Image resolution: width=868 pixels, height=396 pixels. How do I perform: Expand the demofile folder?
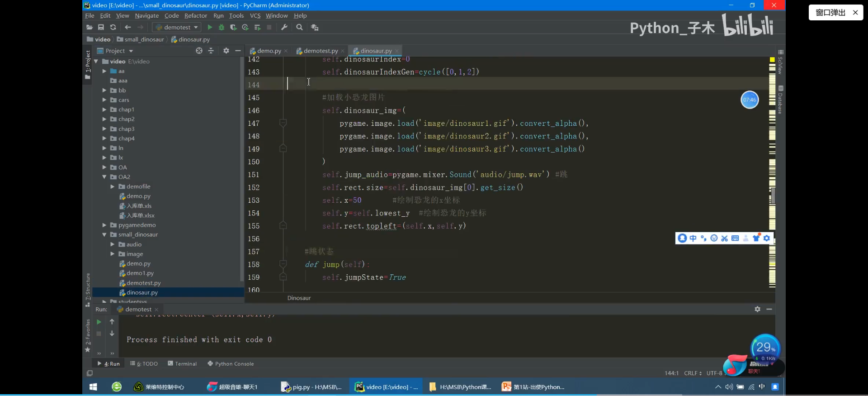113,186
